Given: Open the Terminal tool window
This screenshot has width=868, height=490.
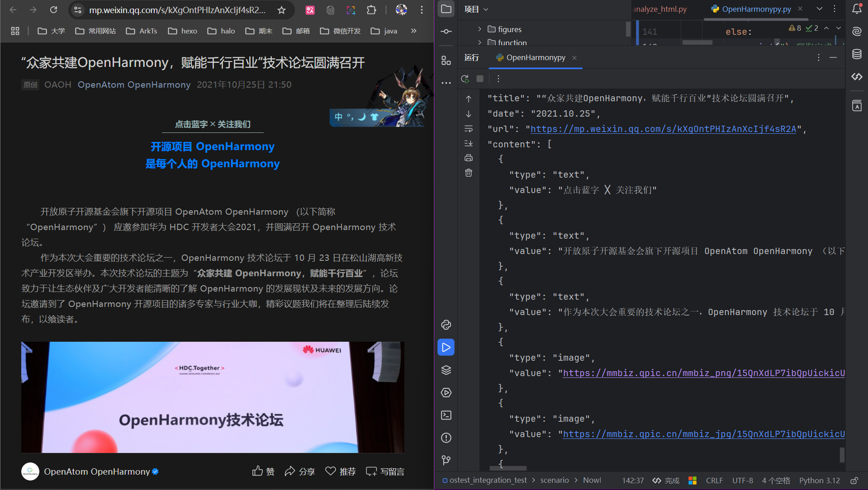Looking at the screenshot, I should [446, 415].
